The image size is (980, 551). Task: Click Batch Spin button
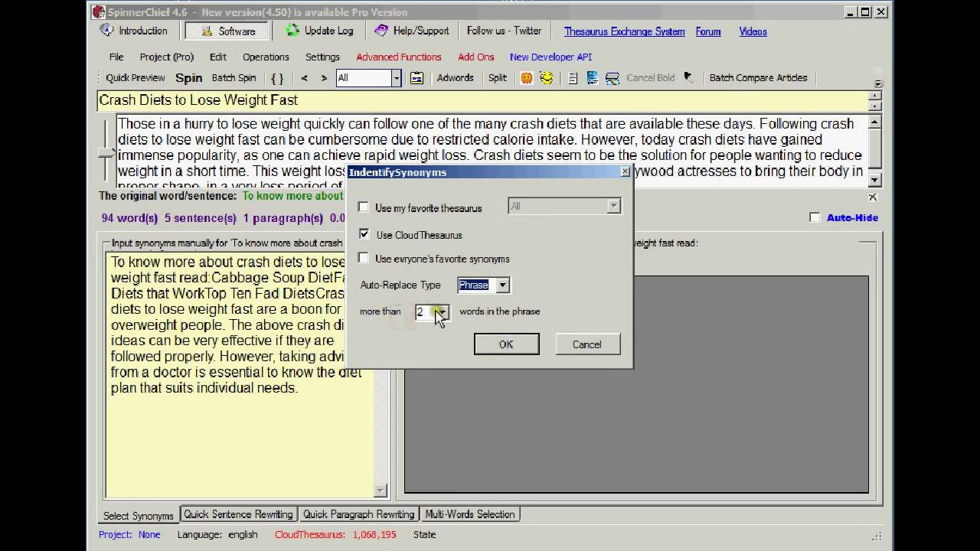click(x=234, y=77)
